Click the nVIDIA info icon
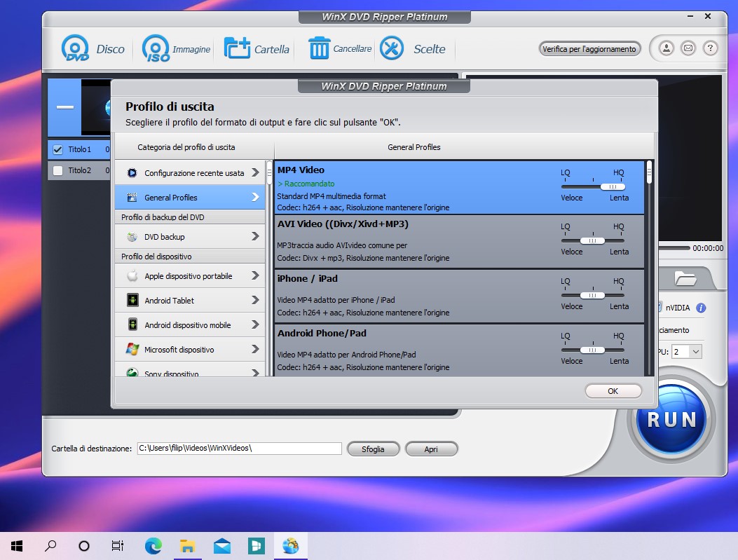Screen dimensions: 738x560 pyautogui.click(x=701, y=308)
